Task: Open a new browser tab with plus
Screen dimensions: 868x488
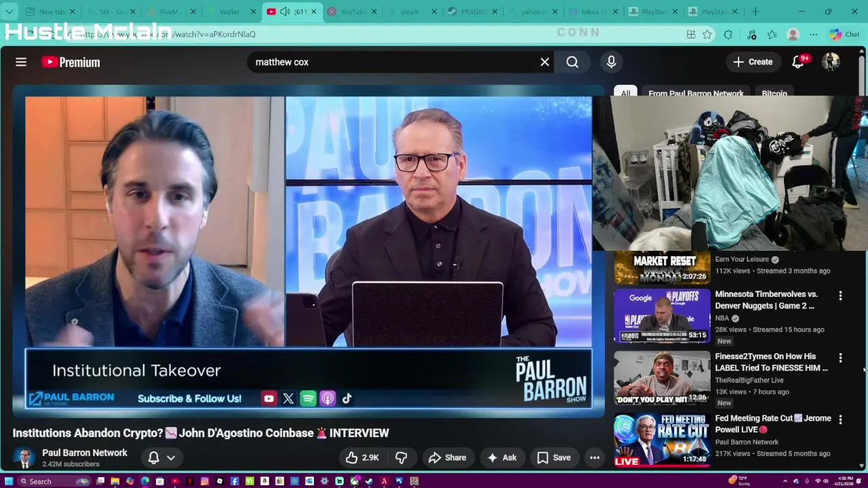Action: 755,12
